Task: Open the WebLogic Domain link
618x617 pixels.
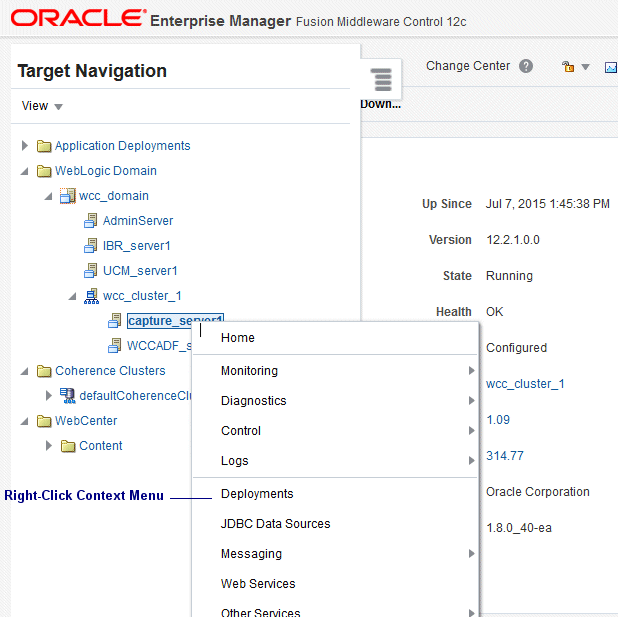Action: pyautogui.click(x=106, y=171)
